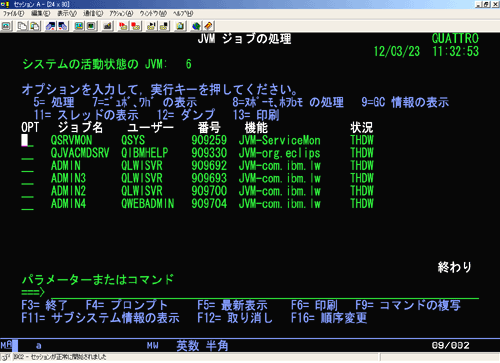The height and width of the screenshot is (363, 500).
Task: Open the 表示(V) menu
Action: click(x=67, y=14)
